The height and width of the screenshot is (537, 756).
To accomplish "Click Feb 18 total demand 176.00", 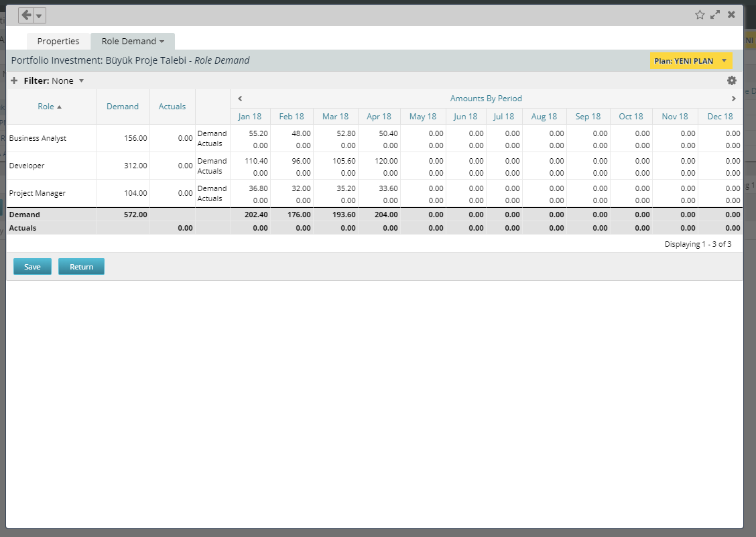I will point(299,215).
